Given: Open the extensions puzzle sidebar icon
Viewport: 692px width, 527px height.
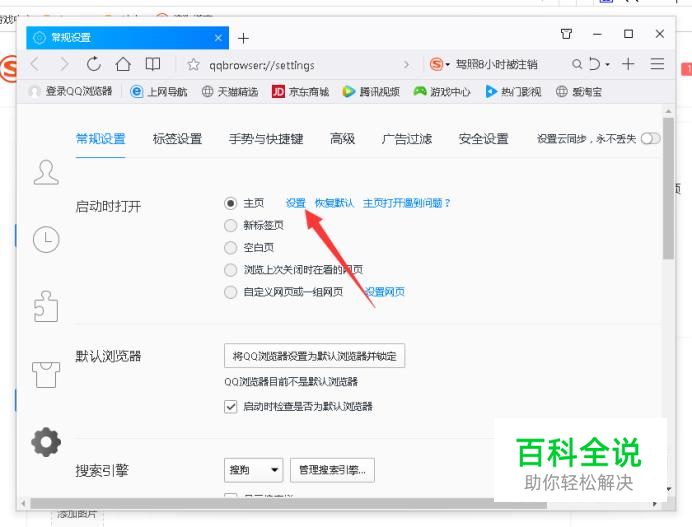Looking at the screenshot, I should pyautogui.click(x=46, y=306).
